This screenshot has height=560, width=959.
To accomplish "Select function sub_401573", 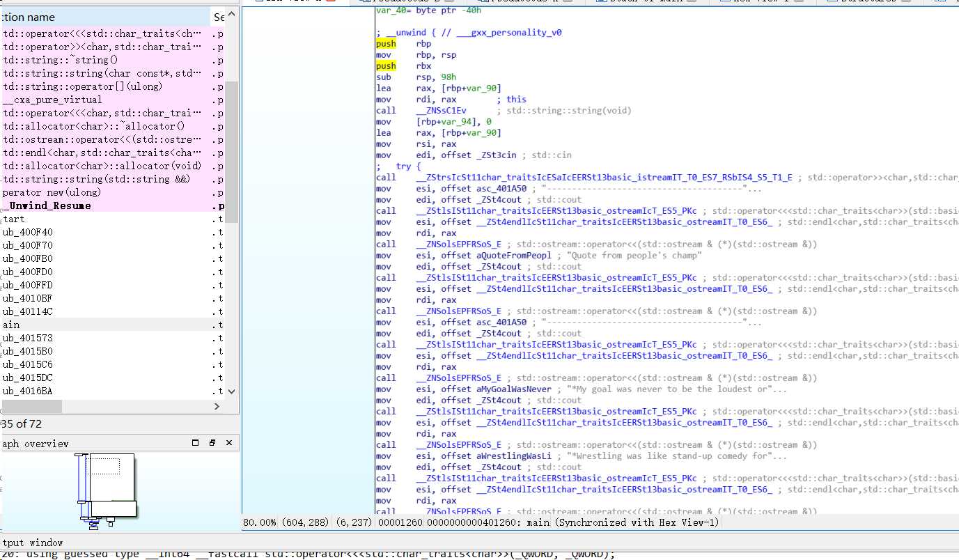I will click(x=113, y=338).
